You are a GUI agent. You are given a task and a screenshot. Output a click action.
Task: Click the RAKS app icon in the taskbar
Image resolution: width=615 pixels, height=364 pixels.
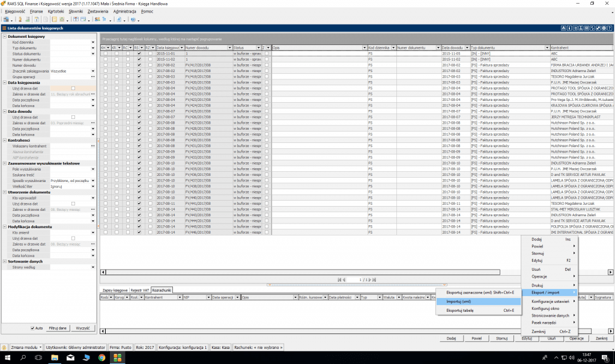pyautogui.click(x=118, y=358)
